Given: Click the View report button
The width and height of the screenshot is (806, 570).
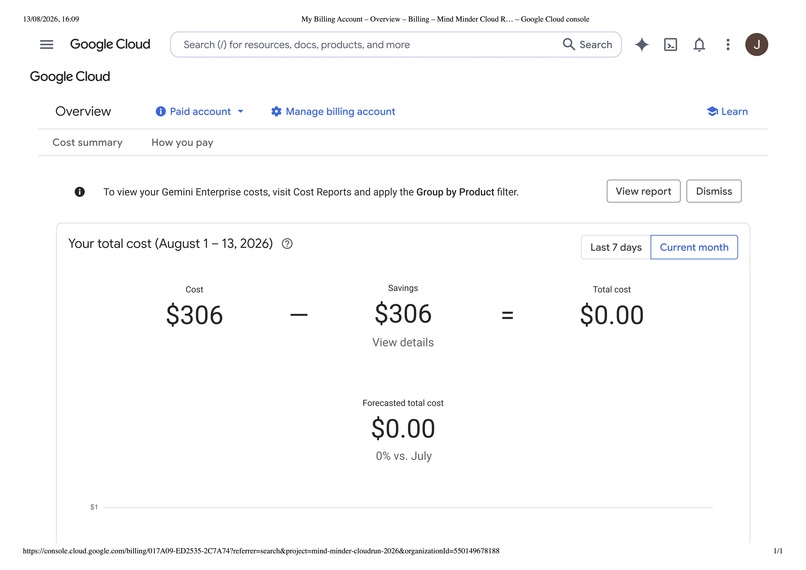Looking at the screenshot, I should pos(644,191).
